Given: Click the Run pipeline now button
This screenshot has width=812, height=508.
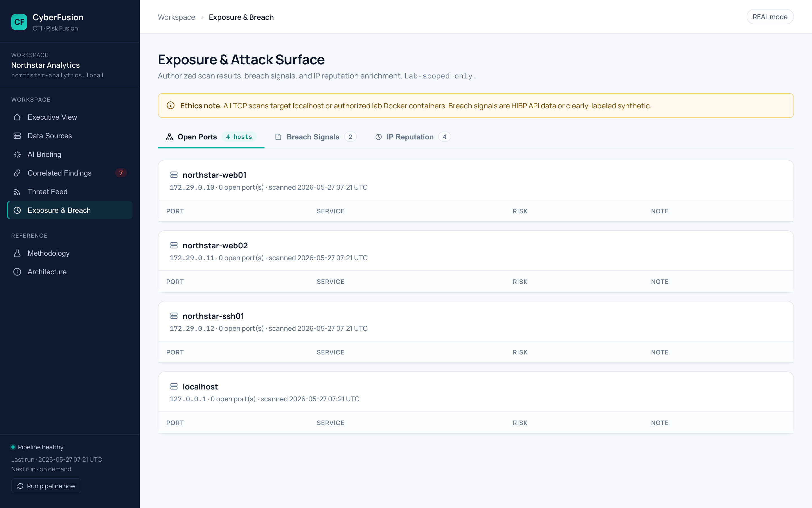Looking at the screenshot, I should click(x=46, y=486).
